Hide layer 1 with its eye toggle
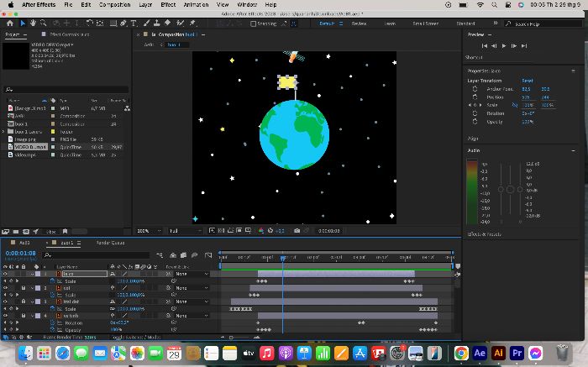Image resolution: width=588 pixels, height=367 pixels. coord(5,274)
